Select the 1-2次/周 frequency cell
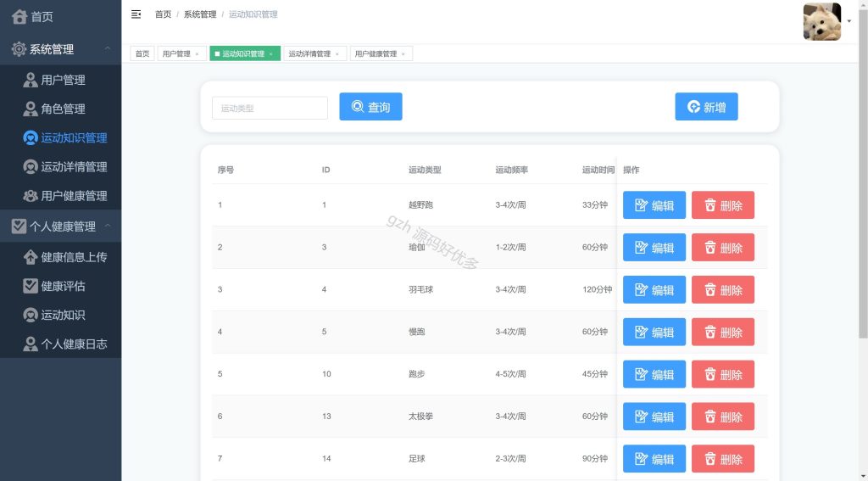The width and height of the screenshot is (868, 481). coord(510,247)
